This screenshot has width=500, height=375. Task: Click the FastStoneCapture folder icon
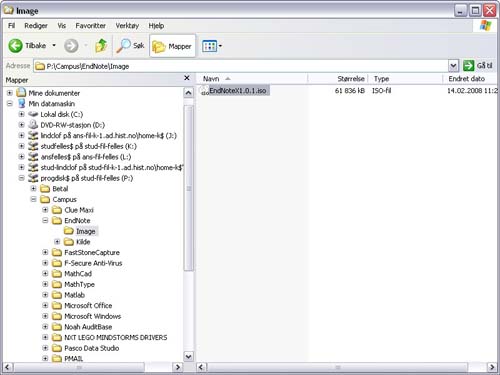tap(57, 252)
